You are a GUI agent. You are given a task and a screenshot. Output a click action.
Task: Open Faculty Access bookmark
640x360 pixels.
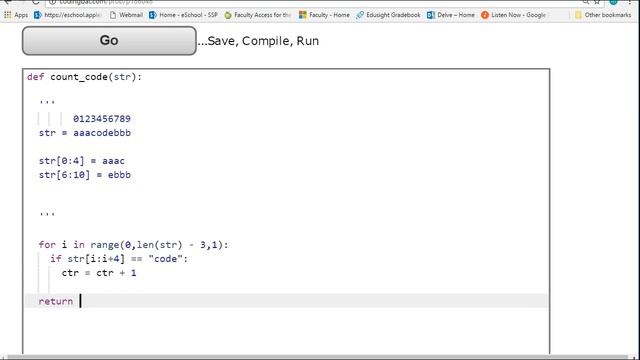(258, 15)
